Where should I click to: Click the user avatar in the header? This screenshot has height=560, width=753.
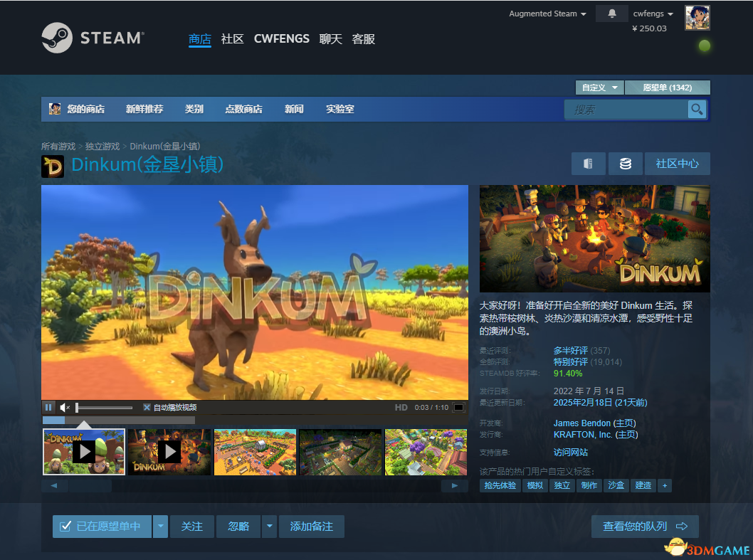pos(697,18)
